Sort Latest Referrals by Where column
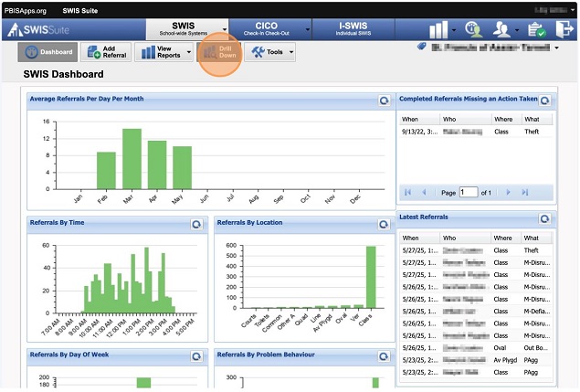 [x=506, y=238]
